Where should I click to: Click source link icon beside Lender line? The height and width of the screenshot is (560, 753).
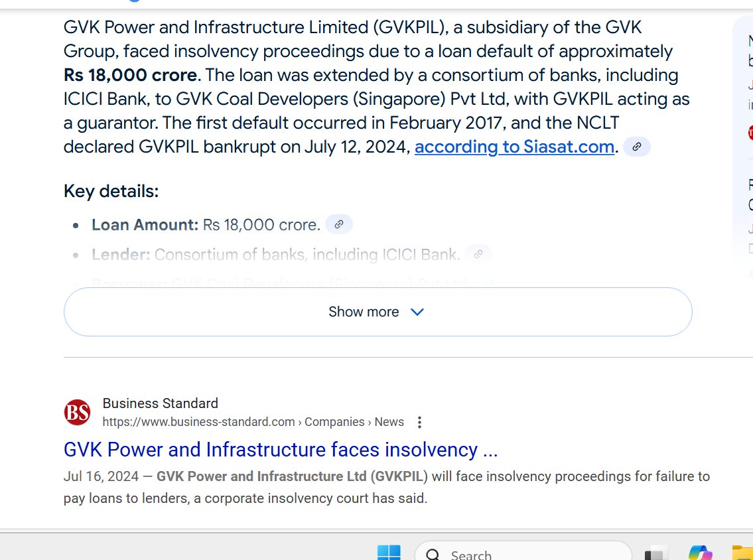pyautogui.click(x=478, y=254)
